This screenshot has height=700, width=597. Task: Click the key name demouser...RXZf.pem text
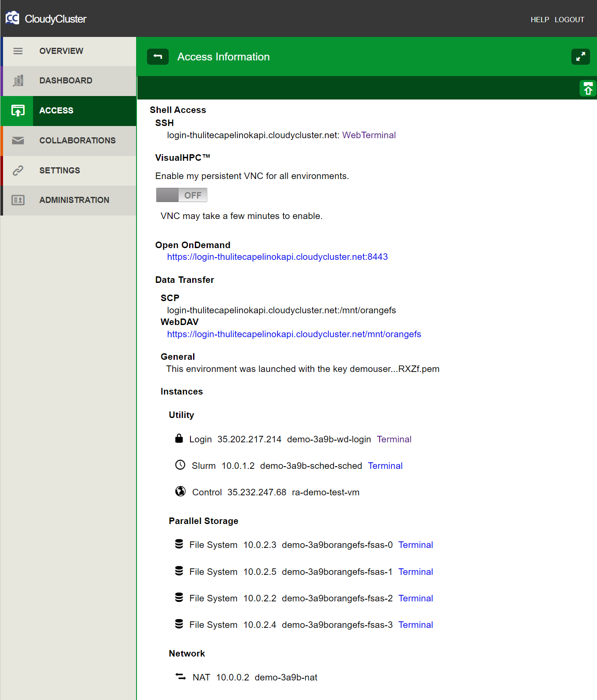[394, 369]
